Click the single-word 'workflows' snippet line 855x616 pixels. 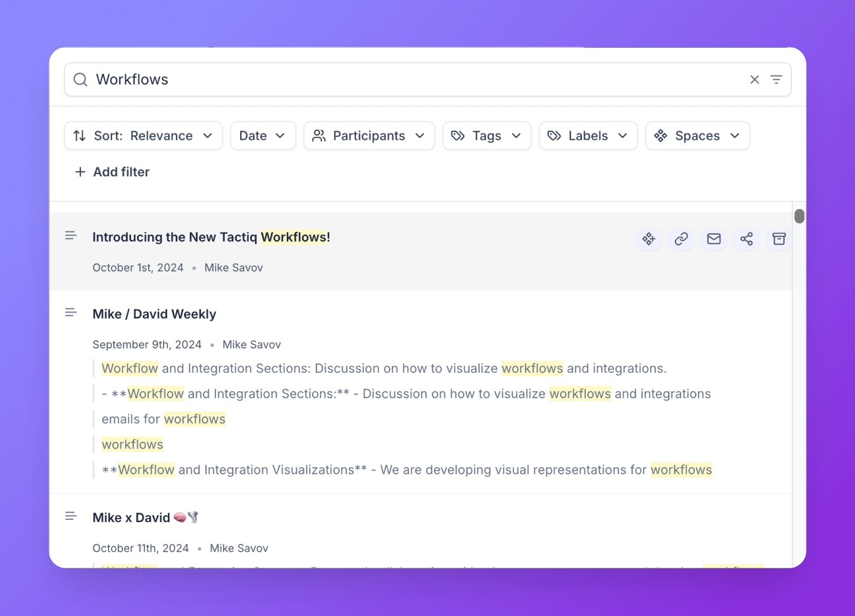[x=132, y=445]
